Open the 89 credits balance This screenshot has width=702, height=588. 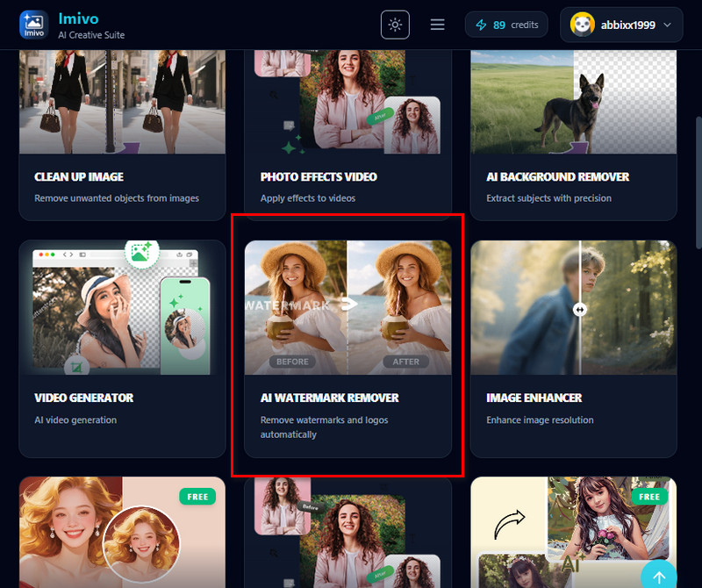[x=506, y=25]
